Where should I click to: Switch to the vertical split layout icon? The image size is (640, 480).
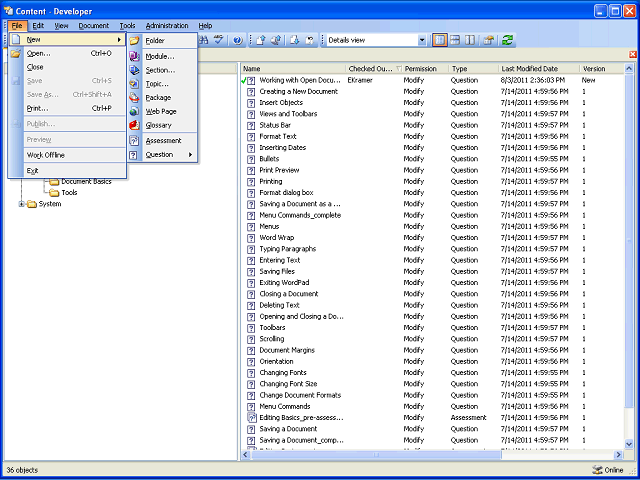tap(470, 40)
